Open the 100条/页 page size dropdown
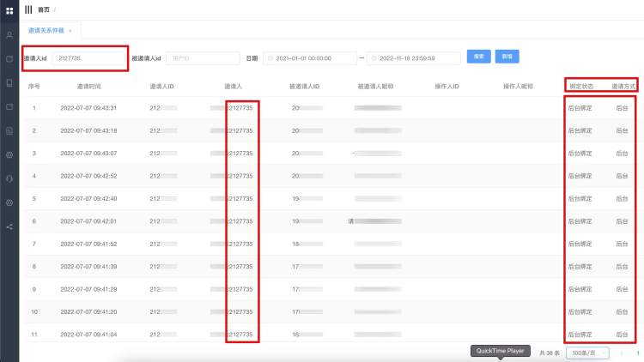Viewport: 644px width, 362px height. pyautogui.click(x=587, y=353)
